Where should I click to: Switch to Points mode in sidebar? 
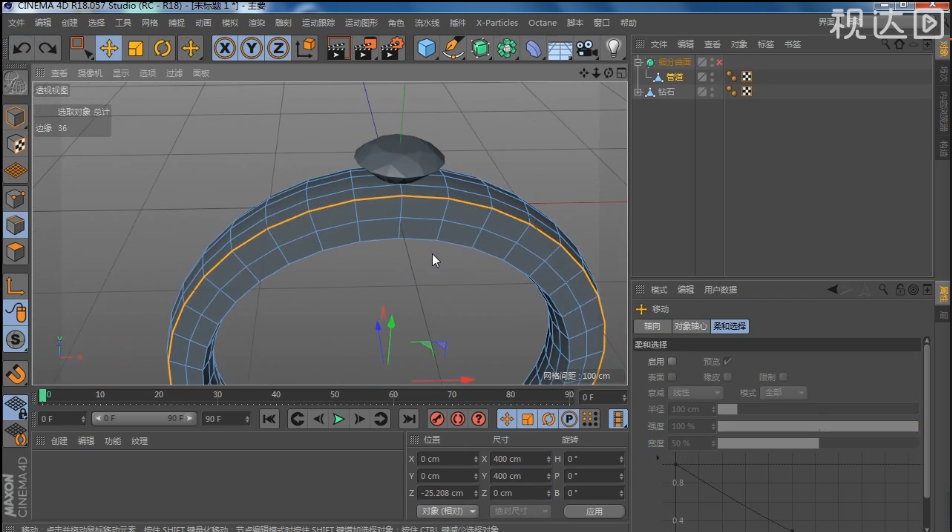pyautogui.click(x=15, y=198)
